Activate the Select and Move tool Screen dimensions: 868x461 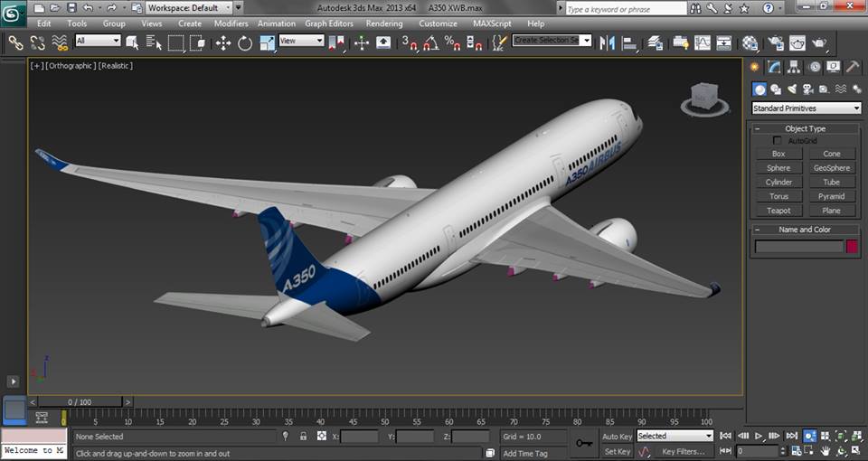223,42
